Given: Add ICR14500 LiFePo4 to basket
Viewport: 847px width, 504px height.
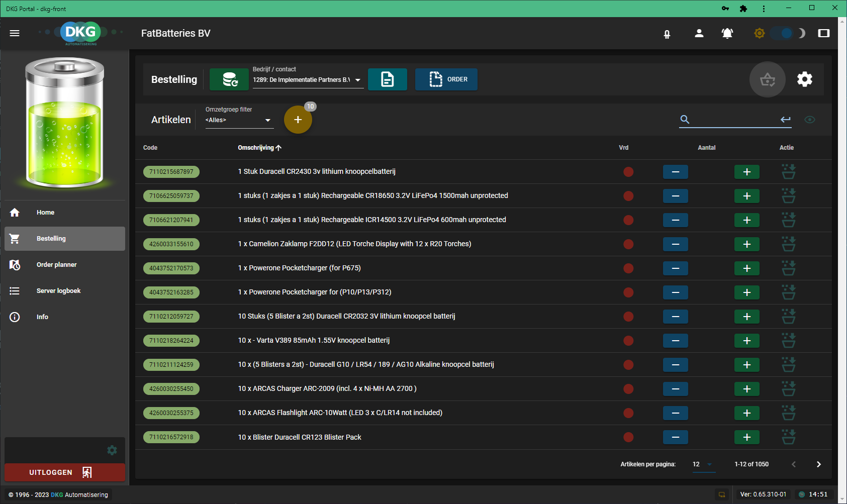Looking at the screenshot, I should point(788,220).
